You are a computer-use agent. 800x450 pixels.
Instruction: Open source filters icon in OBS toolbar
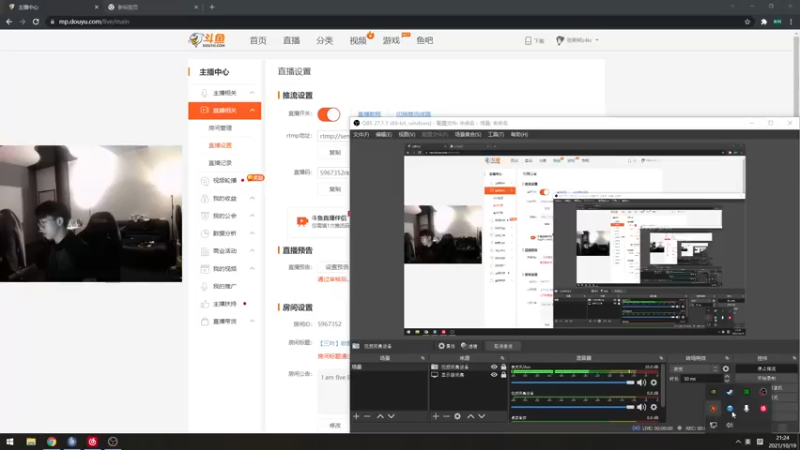tap(469, 346)
